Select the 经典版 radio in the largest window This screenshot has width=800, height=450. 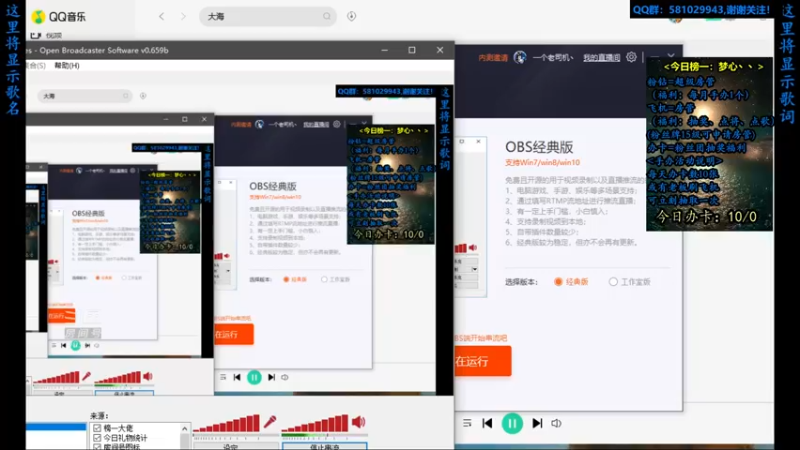(x=558, y=282)
